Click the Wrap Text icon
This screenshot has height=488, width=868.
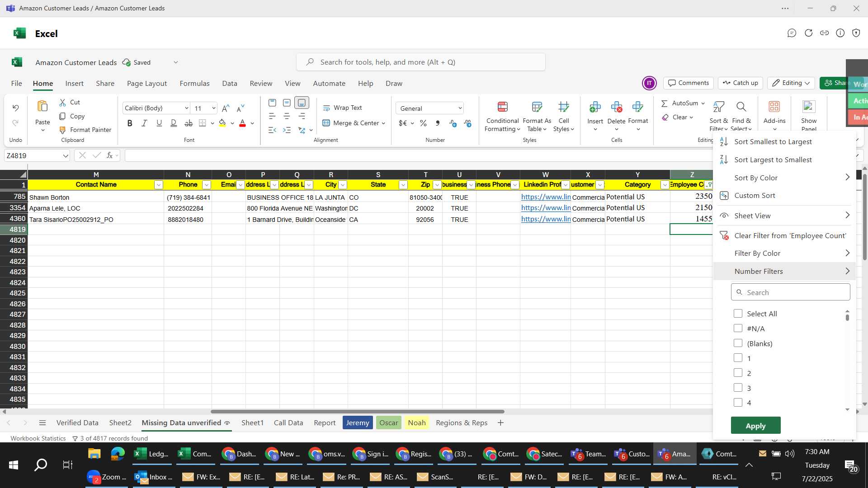pyautogui.click(x=326, y=108)
